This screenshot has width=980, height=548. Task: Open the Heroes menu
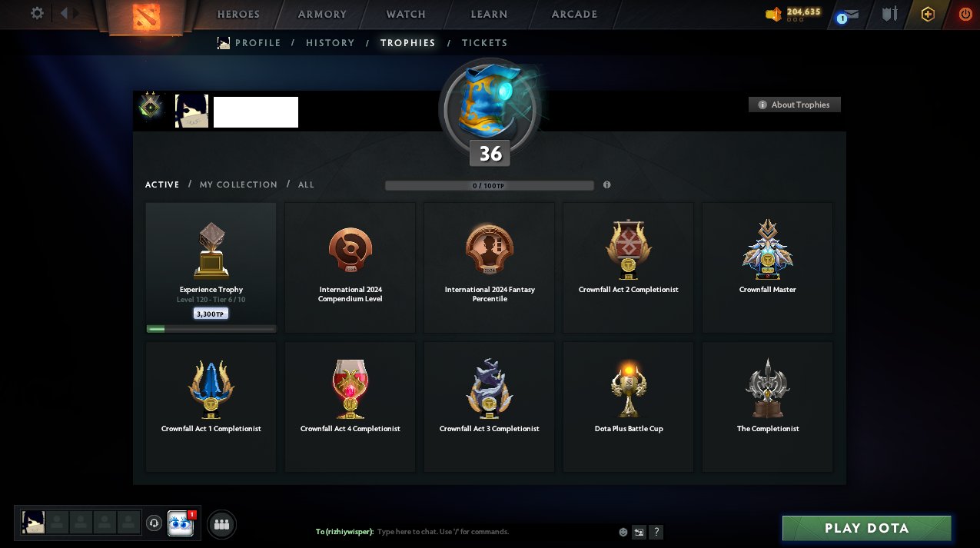[238, 14]
